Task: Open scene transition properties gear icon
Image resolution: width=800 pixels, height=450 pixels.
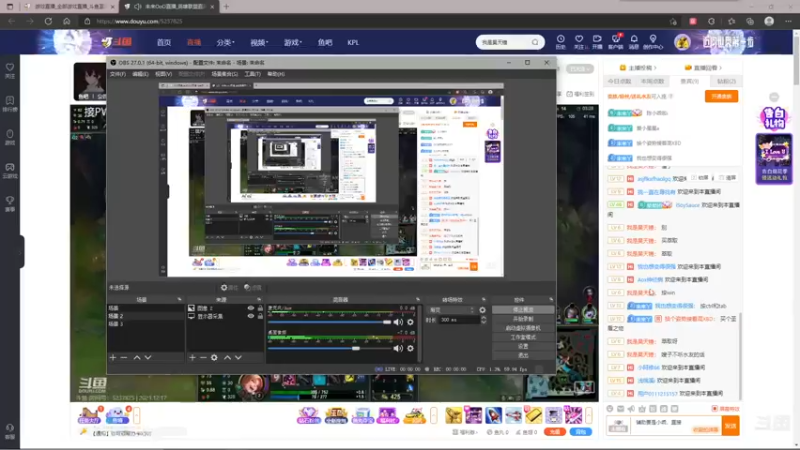Action: pos(482,310)
